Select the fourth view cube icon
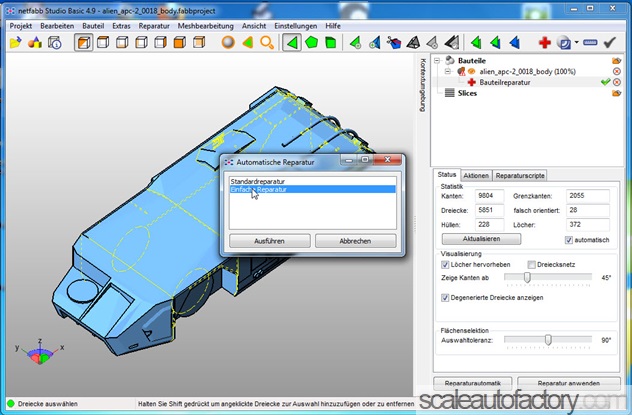Image resolution: width=632 pixels, height=415 pixels. click(141, 42)
